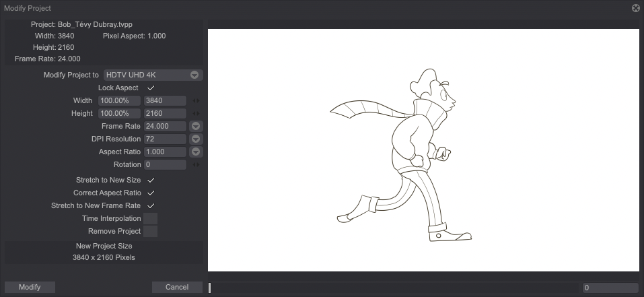Click the Width percentage input field

(120, 100)
